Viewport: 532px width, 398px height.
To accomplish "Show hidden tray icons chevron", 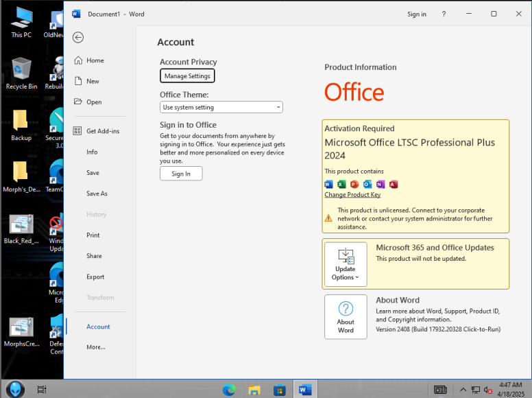I will (463, 390).
